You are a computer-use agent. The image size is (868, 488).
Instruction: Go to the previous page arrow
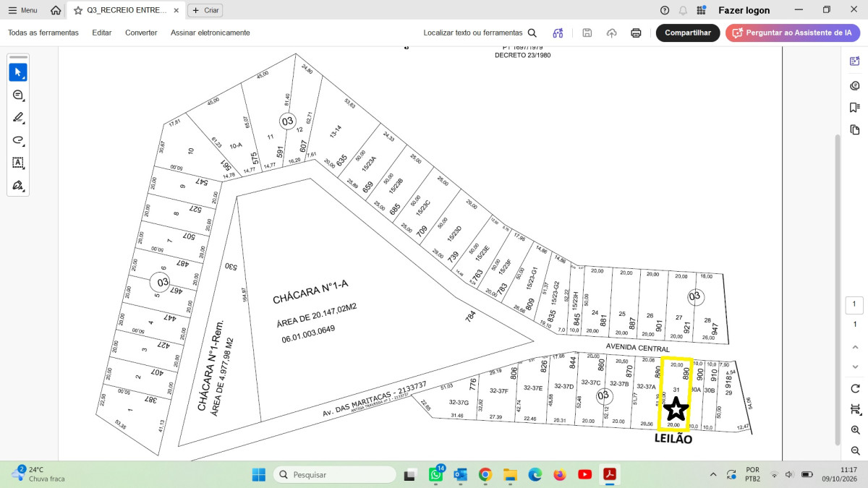coord(855,347)
